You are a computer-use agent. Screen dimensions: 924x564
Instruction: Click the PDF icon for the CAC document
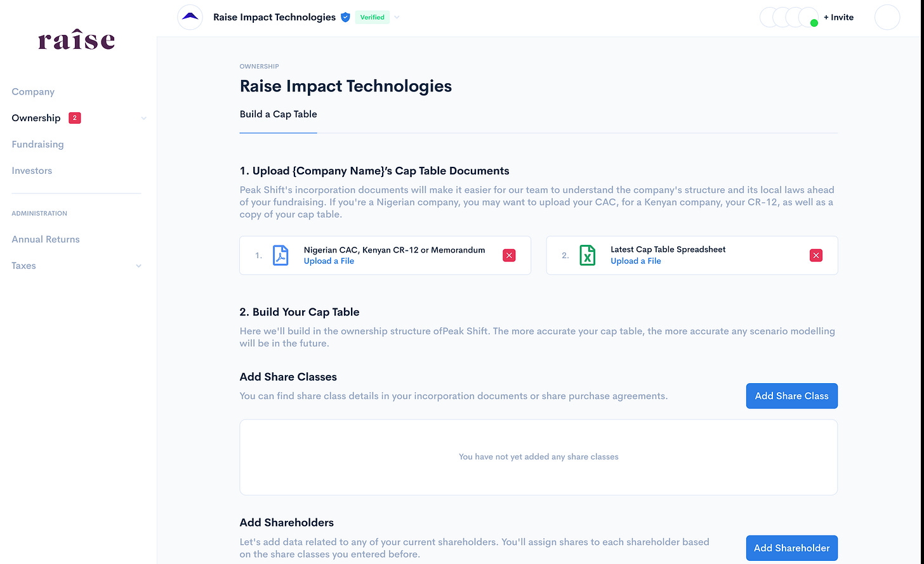280,255
